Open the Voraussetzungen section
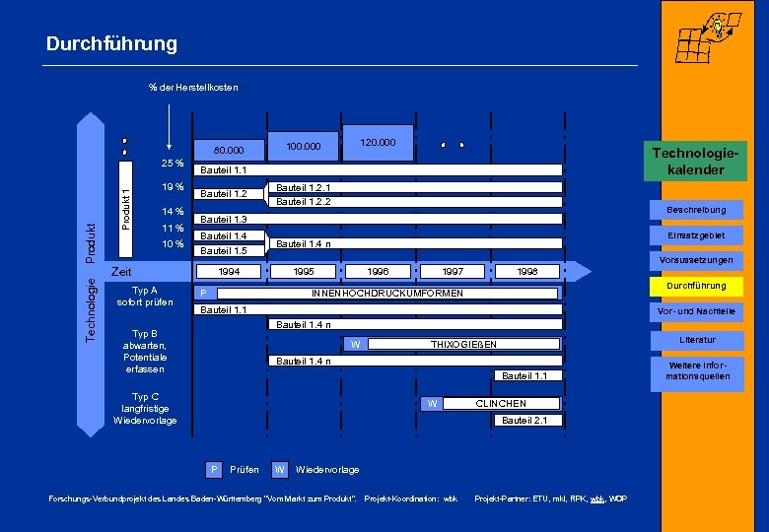This screenshot has width=769, height=532. (696, 260)
